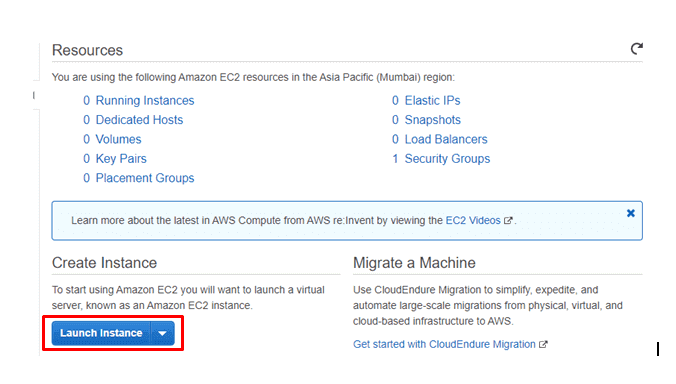View Elastic IPs
Image resolution: width=676 pixels, height=384 pixels.
coord(432,100)
